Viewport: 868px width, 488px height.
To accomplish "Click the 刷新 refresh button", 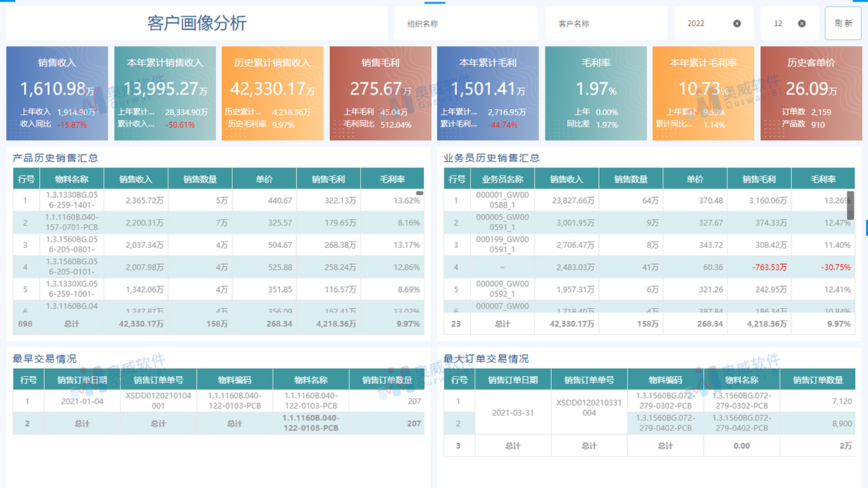I will tap(842, 23).
